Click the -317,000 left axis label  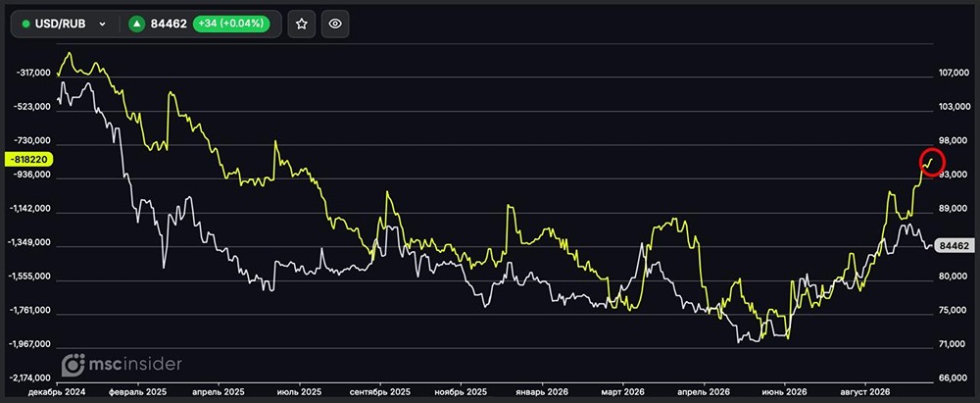pos(32,74)
